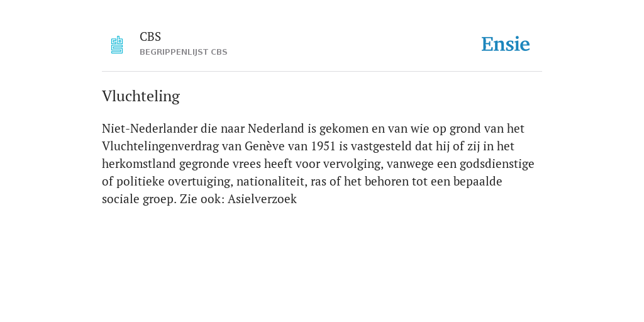Viewport: 644px width, 322px height.
Task: Click the words 'sociale groep'
Action: pos(139,199)
